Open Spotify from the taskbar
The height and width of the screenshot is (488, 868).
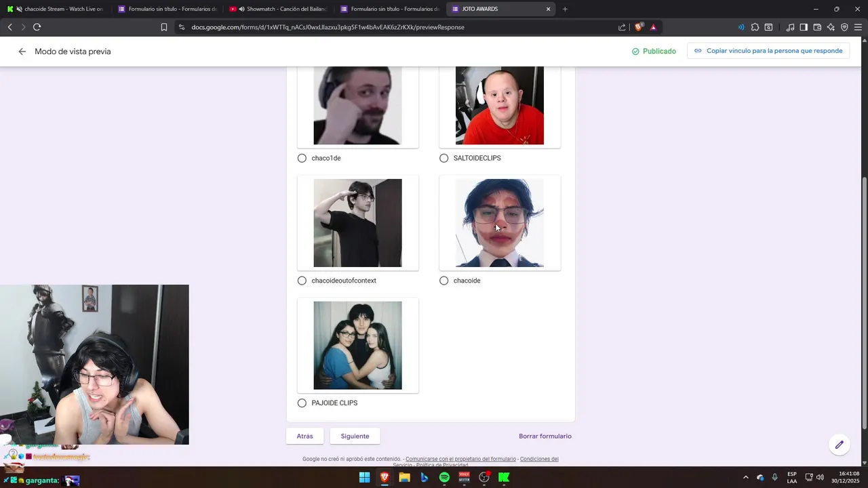pos(444,477)
